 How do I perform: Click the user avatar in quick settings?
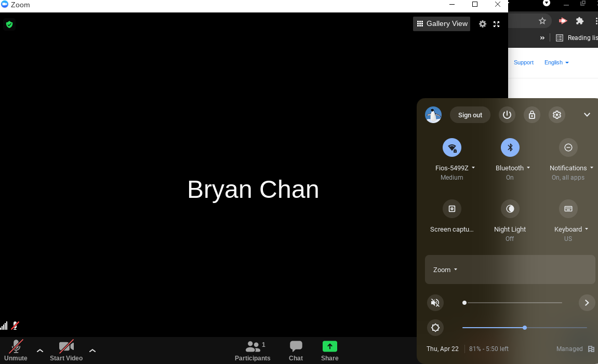click(433, 115)
